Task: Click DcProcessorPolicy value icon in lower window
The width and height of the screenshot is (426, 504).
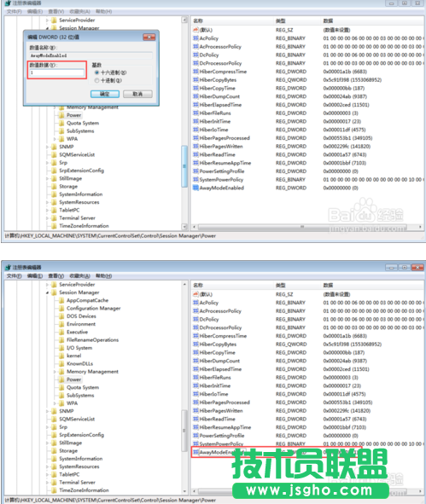Action: [195, 327]
